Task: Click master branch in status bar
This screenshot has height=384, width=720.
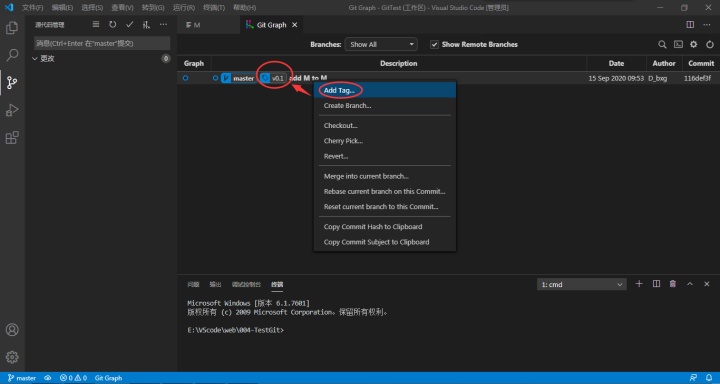Action: [22, 378]
